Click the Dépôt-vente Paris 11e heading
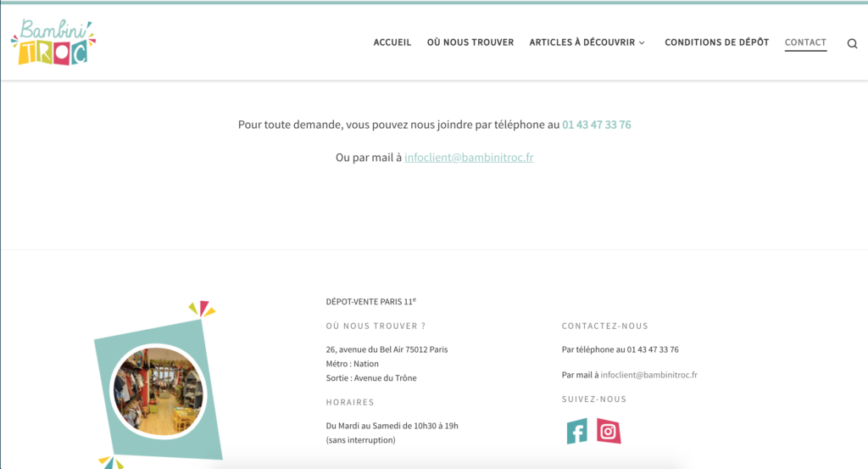 [x=371, y=301]
